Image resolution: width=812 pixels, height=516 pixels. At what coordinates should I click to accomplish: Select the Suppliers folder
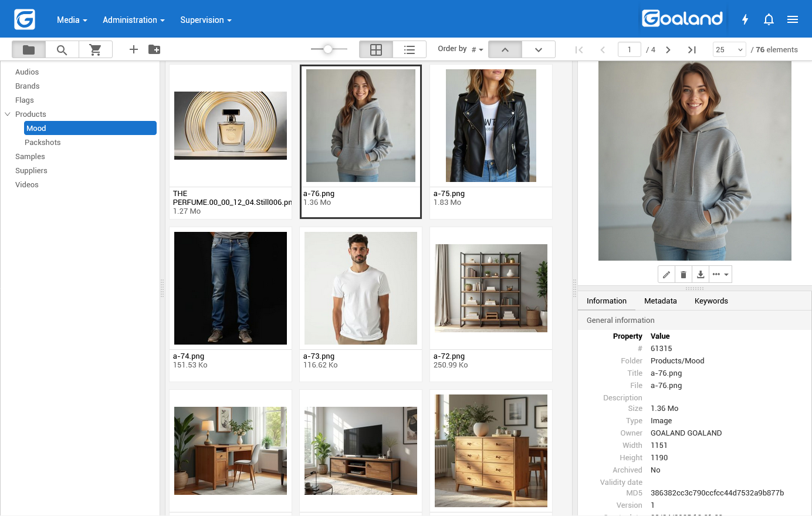(31, 171)
